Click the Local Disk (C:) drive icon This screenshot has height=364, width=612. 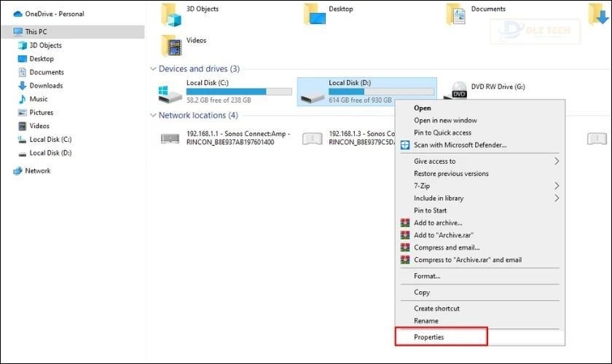170,92
